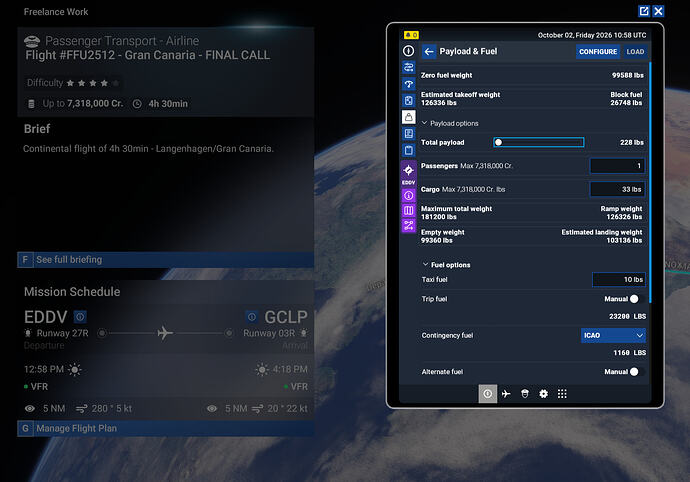Click the Taxi fuel input field
Screen dimensions: 690x482
(x=619, y=280)
